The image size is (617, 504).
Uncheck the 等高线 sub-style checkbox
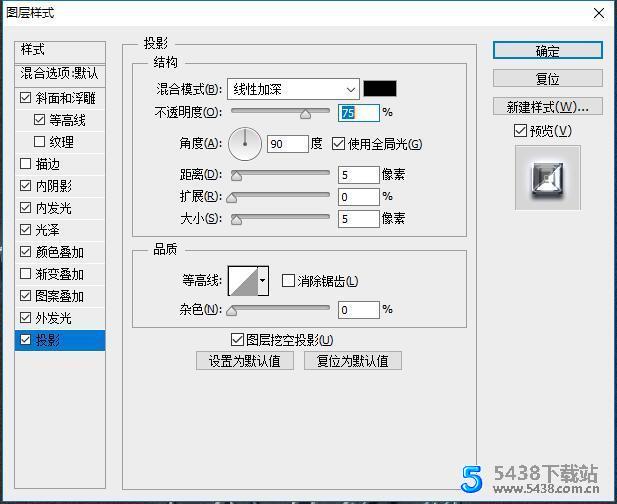[x=39, y=120]
